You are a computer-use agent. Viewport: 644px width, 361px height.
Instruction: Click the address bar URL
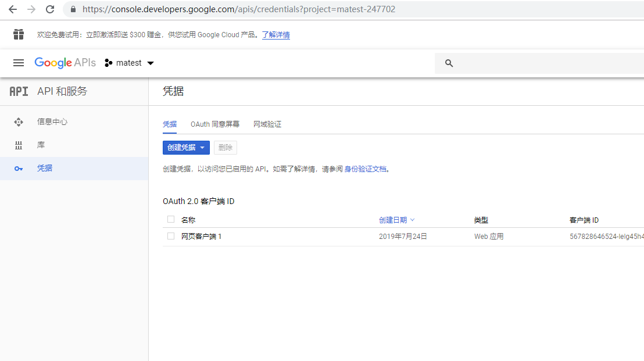239,9
